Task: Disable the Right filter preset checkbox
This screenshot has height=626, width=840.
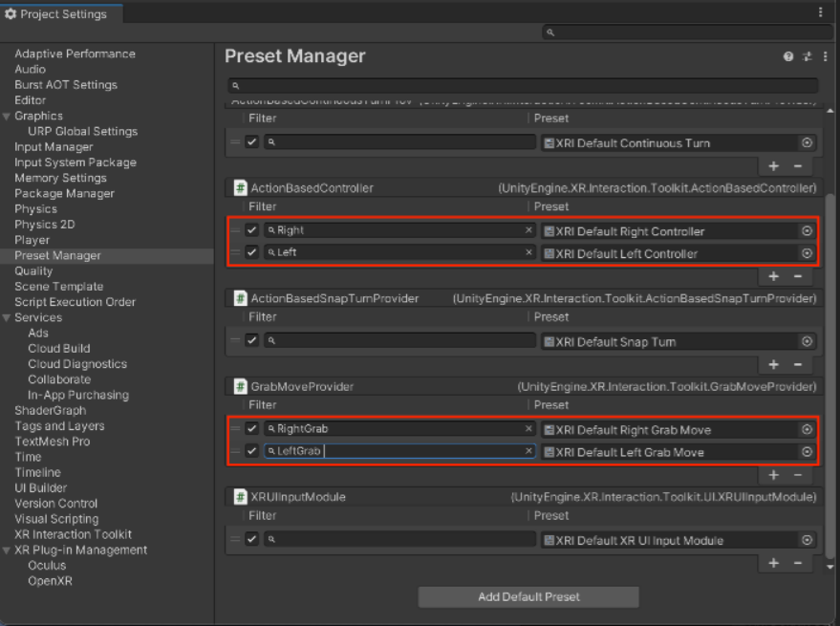Action: tap(251, 231)
